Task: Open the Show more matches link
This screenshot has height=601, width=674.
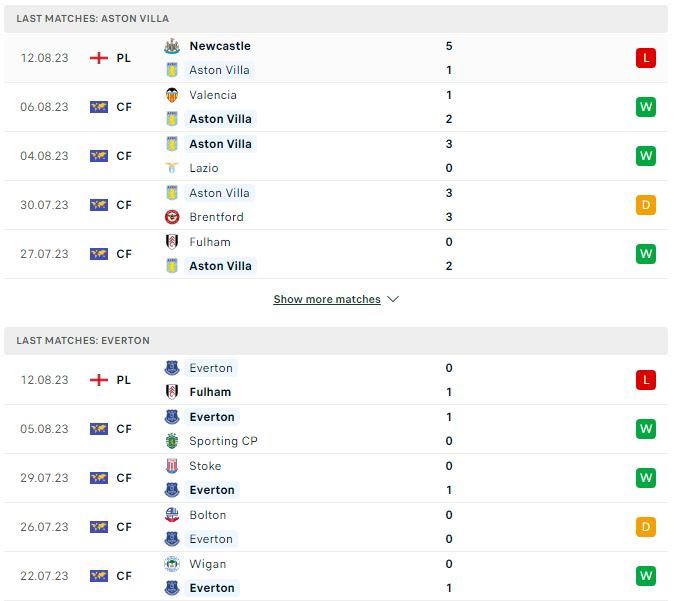Action: click(327, 299)
